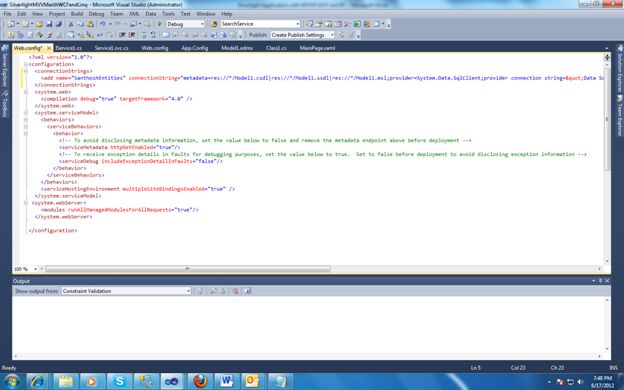
Task: Go to previous message in Output
Action: click(213, 291)
